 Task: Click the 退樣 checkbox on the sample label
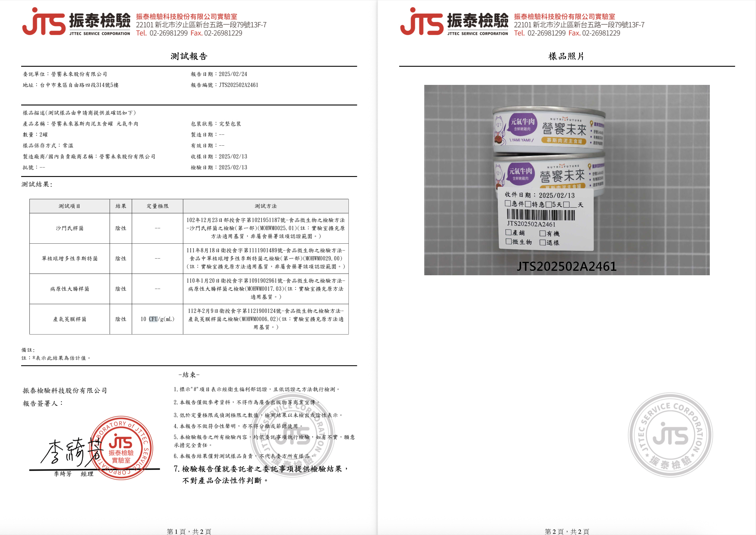[x=543, y=242]
